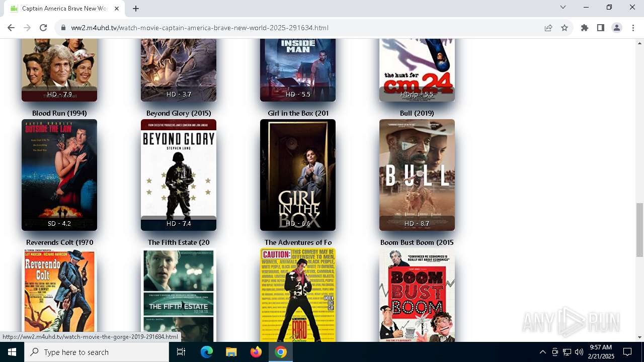Click the Boom Bust Boom poster thumbnail

tap(417, 295)
